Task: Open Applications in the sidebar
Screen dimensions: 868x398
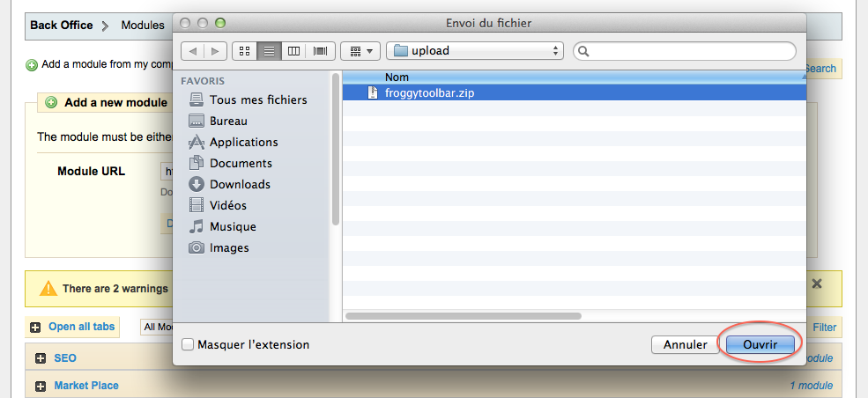Action: click(x=243, y=142)
